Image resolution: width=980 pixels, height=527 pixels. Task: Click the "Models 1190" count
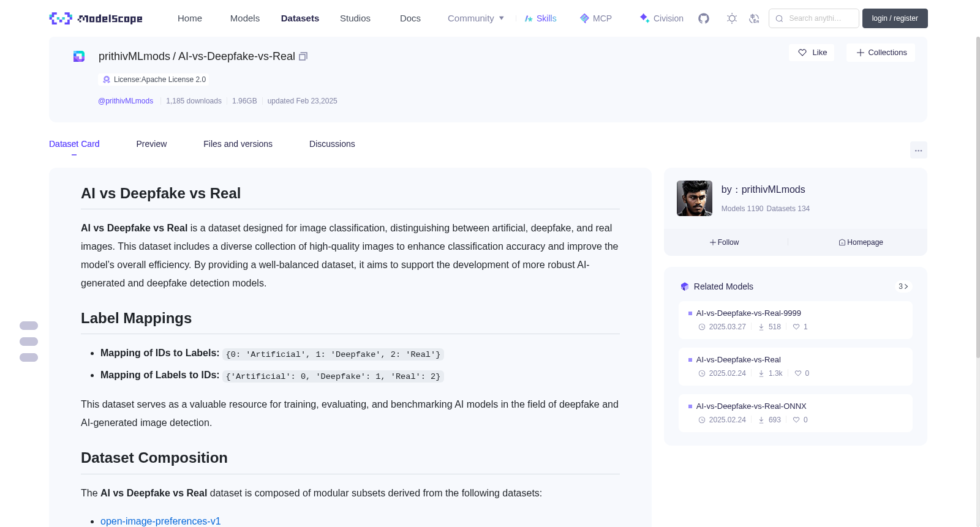(x=742, y=209)
